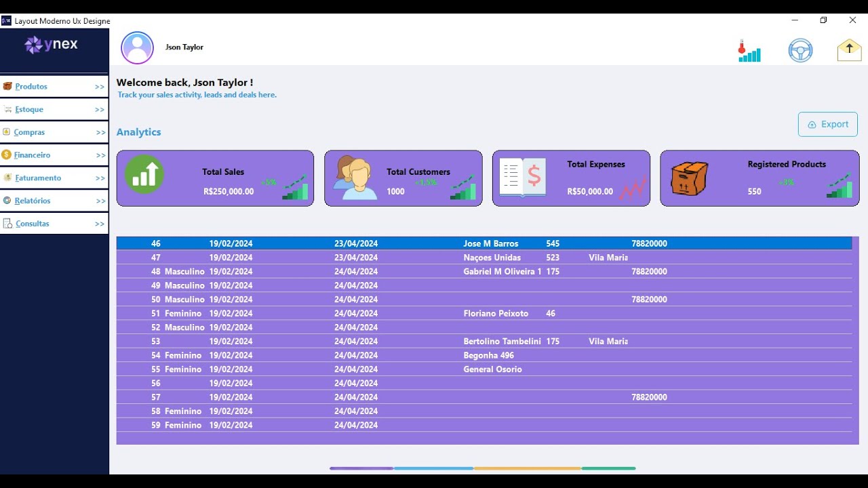This screenshot has height=488, width=868.
Task: Click the orange segment of bottom bar
Action: (x=528, y=468)
